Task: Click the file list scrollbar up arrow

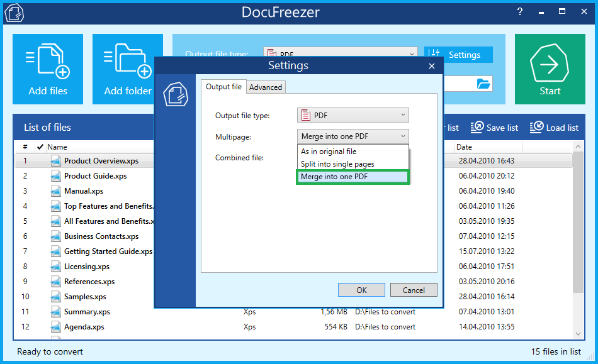Action: (x=578, y=146)
